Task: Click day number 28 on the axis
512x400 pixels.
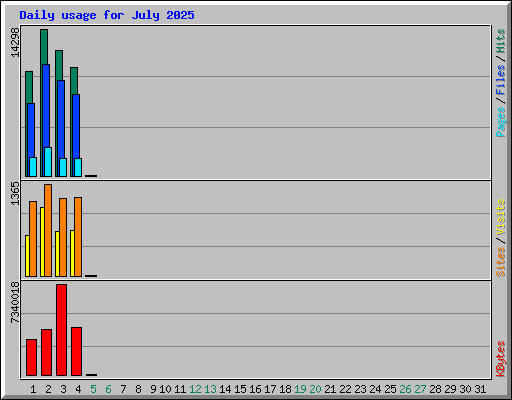Action: pyautogui.click(x=435, y=389)
